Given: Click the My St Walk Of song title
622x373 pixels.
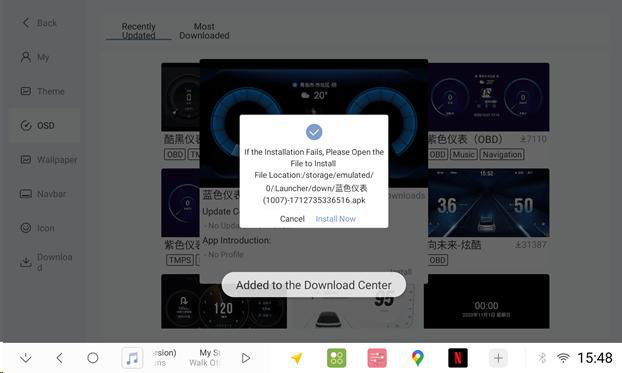Looking at the screenshot, I should click(x=204, y=358).
